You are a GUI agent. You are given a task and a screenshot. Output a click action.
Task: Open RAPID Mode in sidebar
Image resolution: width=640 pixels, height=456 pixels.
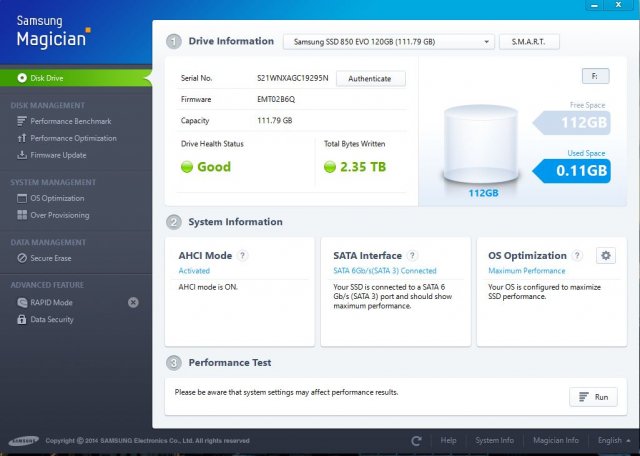coord(51,302)
